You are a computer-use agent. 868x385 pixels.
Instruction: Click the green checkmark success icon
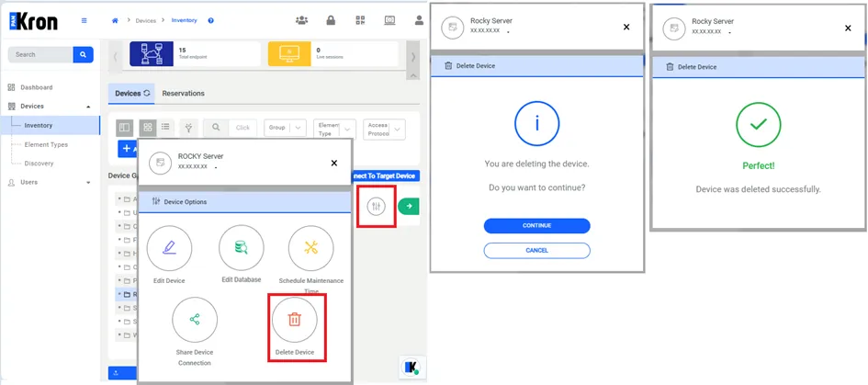(x=759, y=125)
